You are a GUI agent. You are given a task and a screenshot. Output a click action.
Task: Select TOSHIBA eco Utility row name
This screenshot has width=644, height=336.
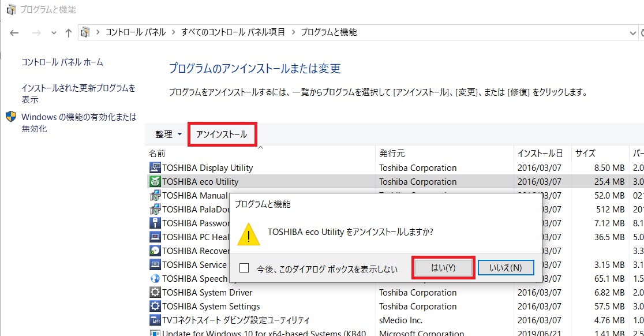(200, 181)
